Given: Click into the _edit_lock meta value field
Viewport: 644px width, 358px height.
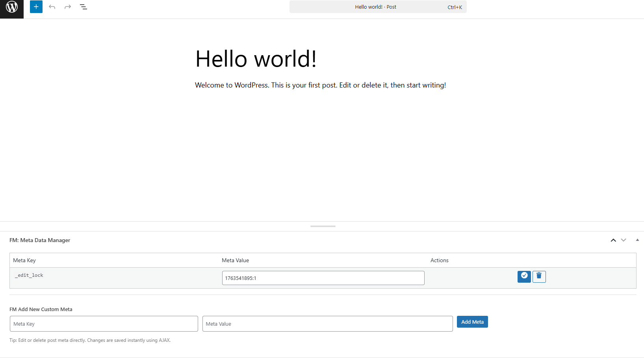Looking at the screenshot, I should tap(323, 278).
